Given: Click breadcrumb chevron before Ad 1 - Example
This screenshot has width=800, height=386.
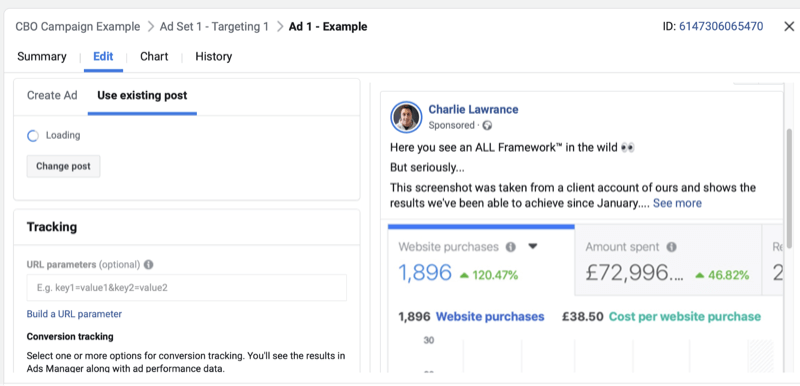Looking at the screenshot, I should click(x=280, y=27).
